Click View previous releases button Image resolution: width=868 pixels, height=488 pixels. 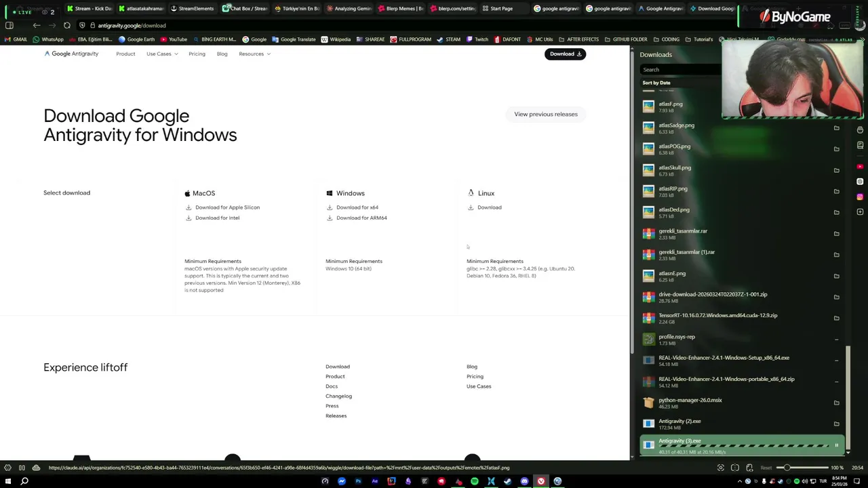546,114
